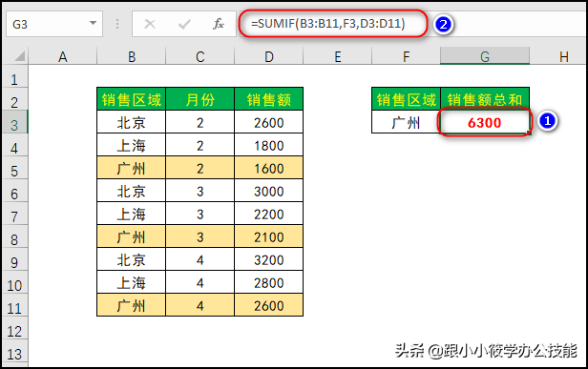Select all cells using the corner triangle
Screen dimensions: 588x369
tap(19, 56)
